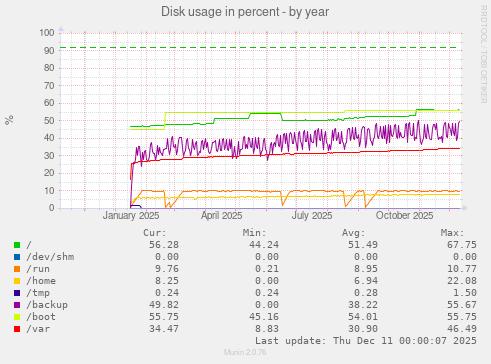Select the /var legend label

[x=38, y=329]
